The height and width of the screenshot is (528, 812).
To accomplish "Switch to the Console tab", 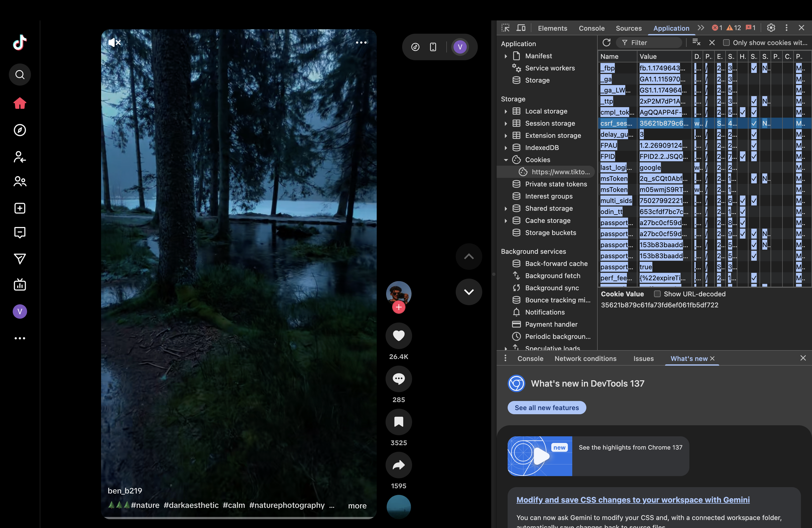I will point(591,28).
